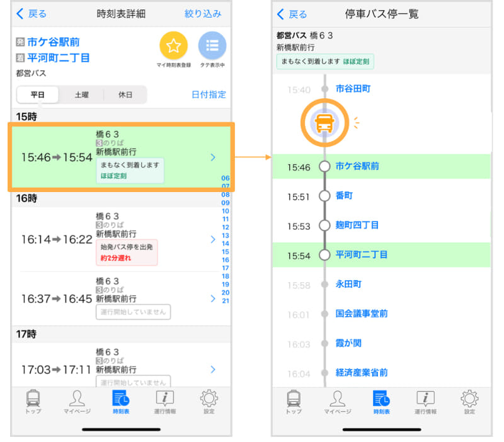Tap departure stop 市ケ谷駅前 in header
This screenshot has height=442, width=504.
pos(54,42)
